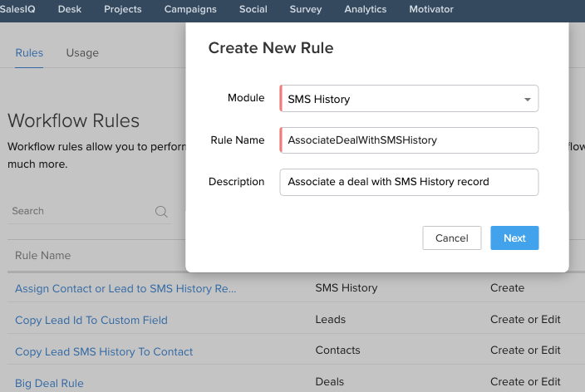Click the workflow rules Search field
Viewport: 585px width, 392px height.
pos(79,211)
